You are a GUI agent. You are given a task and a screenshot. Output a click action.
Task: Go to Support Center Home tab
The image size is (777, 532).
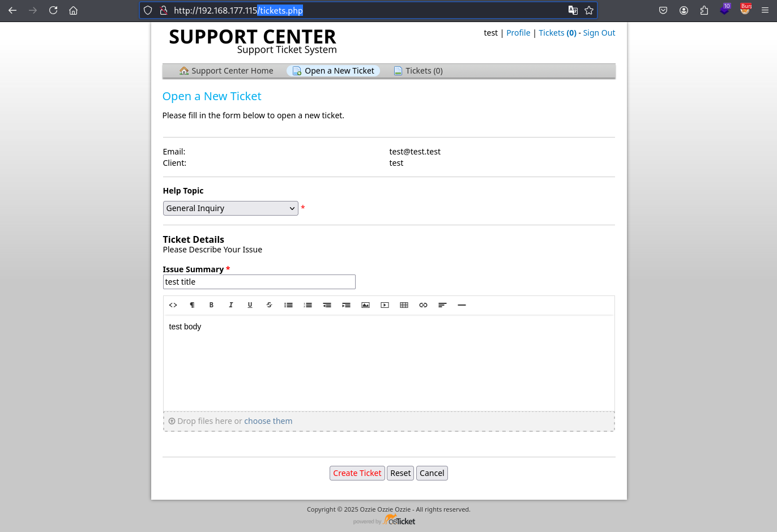coord(226,71)
